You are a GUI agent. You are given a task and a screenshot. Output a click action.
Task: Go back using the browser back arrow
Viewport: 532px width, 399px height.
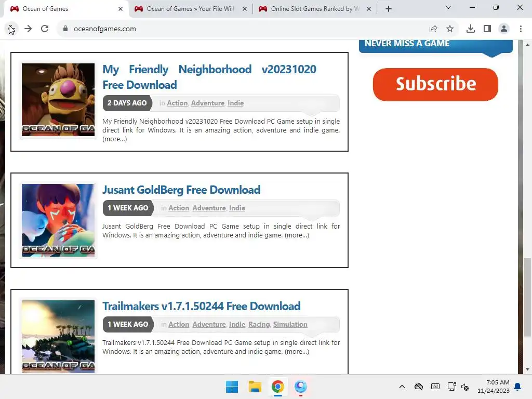pyautogui.click(x=11, y=29)
